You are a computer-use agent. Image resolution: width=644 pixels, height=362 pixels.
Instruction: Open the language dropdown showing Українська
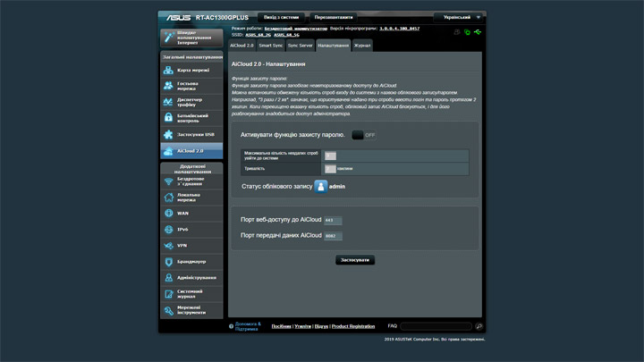point(458,17)
